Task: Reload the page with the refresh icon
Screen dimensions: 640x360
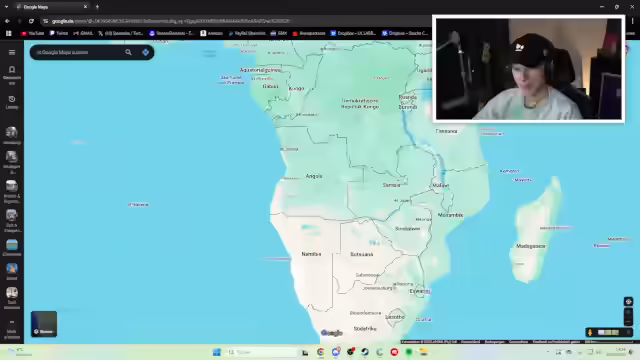Action: 31,21
